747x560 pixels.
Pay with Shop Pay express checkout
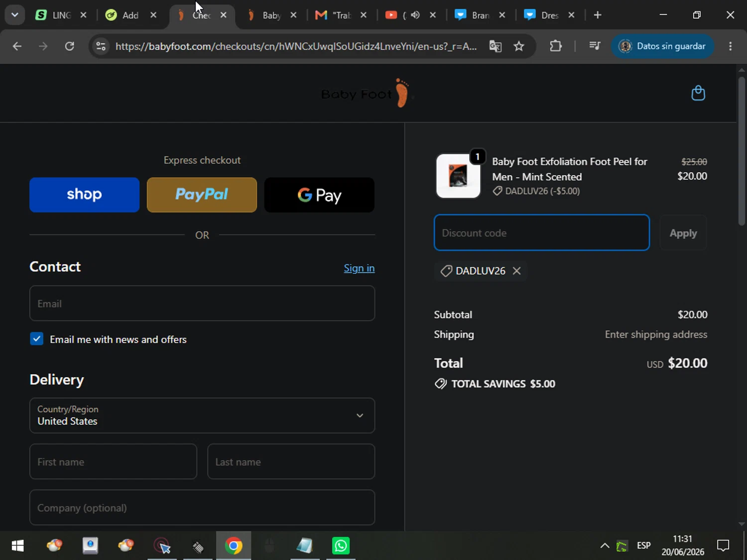click(x=84, y=195)
